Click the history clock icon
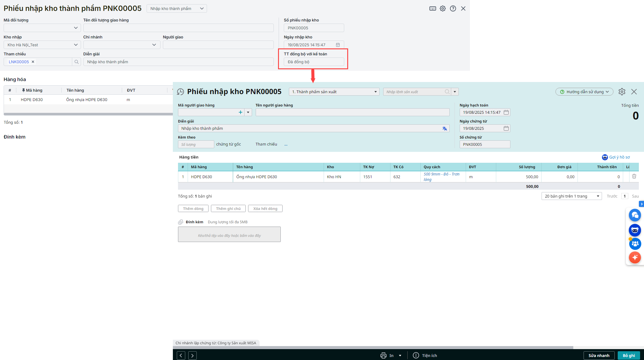Screen dimensions: 644x360 pos(180,92)
